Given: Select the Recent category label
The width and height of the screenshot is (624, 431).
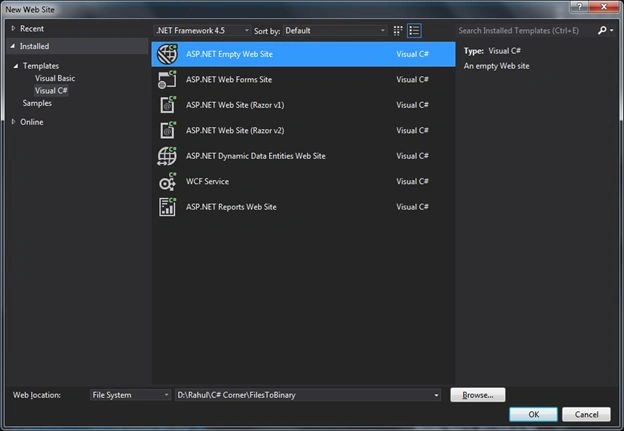Looking at the screenshot, I should 32,29.
